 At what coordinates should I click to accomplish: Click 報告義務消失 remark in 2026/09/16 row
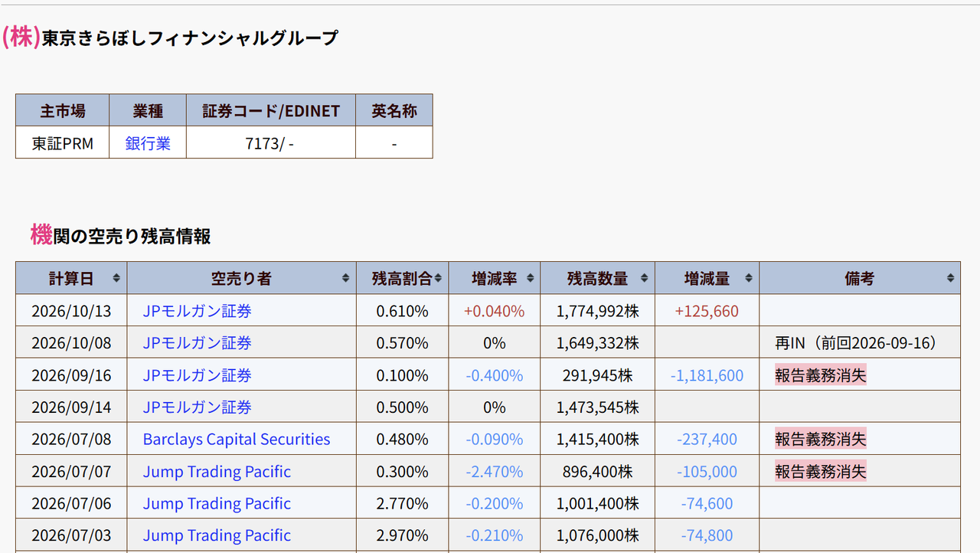[x=821, y=375]
